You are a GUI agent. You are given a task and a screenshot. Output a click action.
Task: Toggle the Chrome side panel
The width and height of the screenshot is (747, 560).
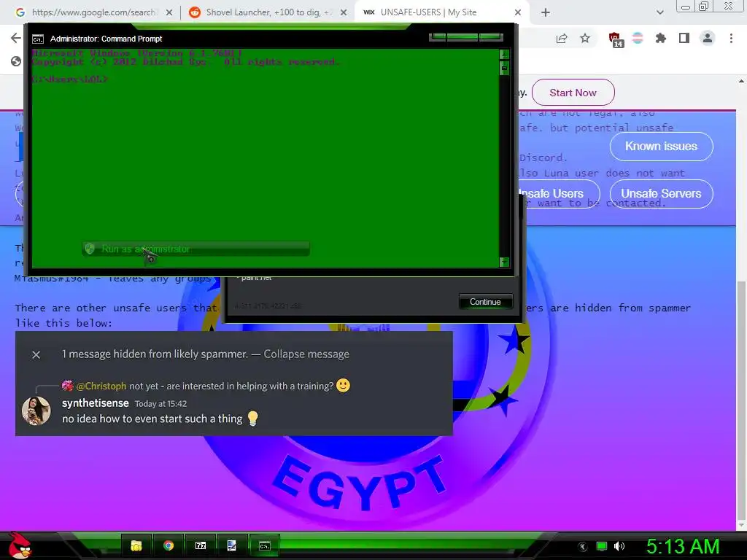coord(684,38)
